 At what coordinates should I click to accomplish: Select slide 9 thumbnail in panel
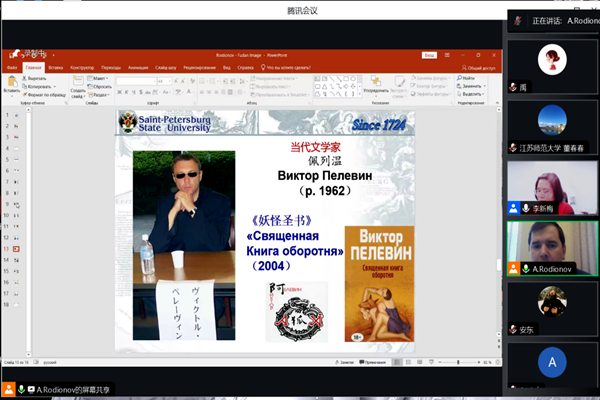click(16, 204)
